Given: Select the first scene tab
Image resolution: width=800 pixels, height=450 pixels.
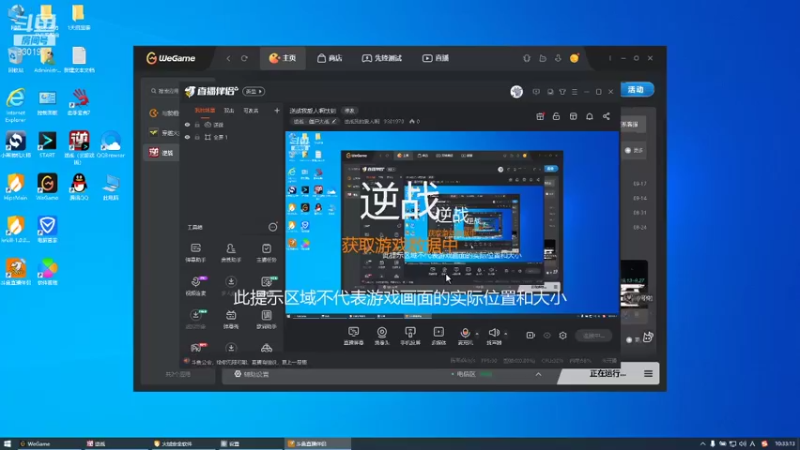Looking at the screenshot, I should pyautogui.click(x=205, y=111).
